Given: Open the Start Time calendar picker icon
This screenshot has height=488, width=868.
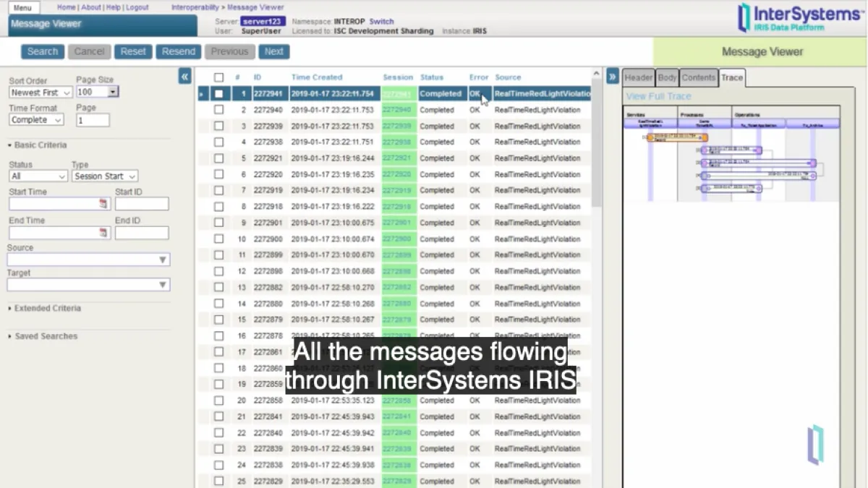Looking at the screenshot, I should coord(103,204).
